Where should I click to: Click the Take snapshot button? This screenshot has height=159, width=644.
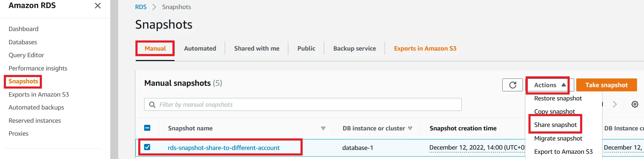(606, 85)
